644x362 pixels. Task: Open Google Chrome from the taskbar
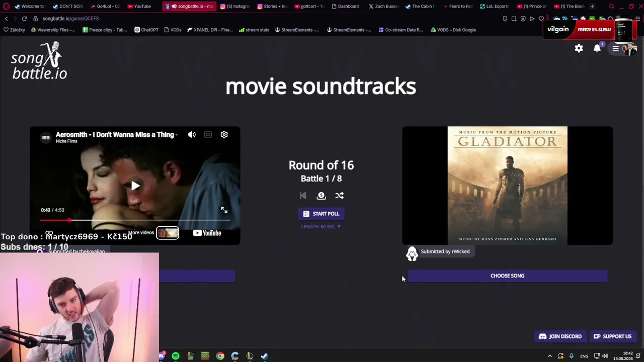(x=220, y=356)
